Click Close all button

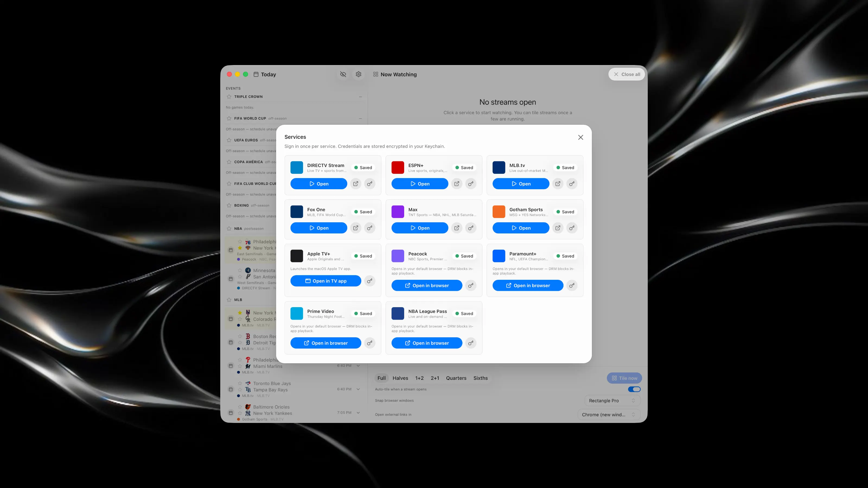627,74
